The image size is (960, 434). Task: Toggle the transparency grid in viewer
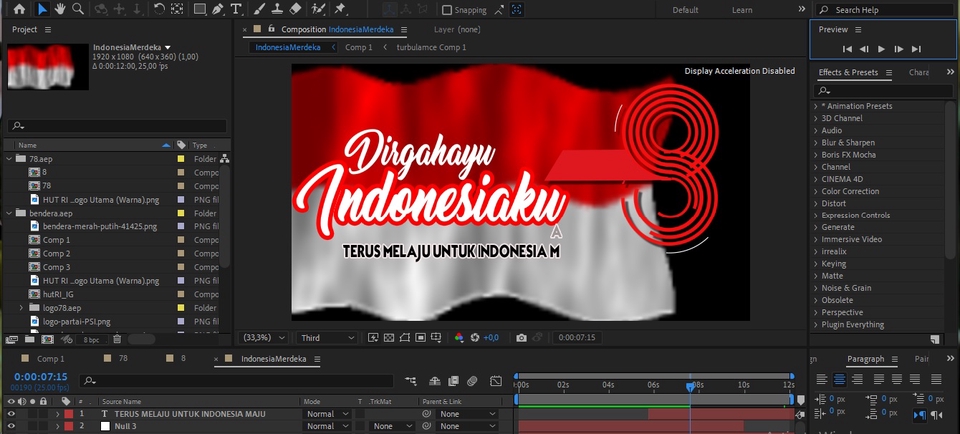(x=389, y=337)
